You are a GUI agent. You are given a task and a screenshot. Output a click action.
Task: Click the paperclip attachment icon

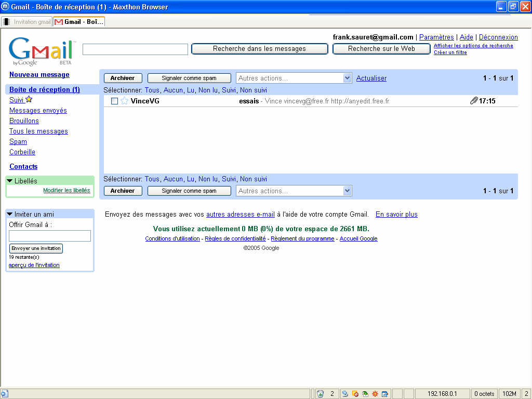tap(473, 101)
